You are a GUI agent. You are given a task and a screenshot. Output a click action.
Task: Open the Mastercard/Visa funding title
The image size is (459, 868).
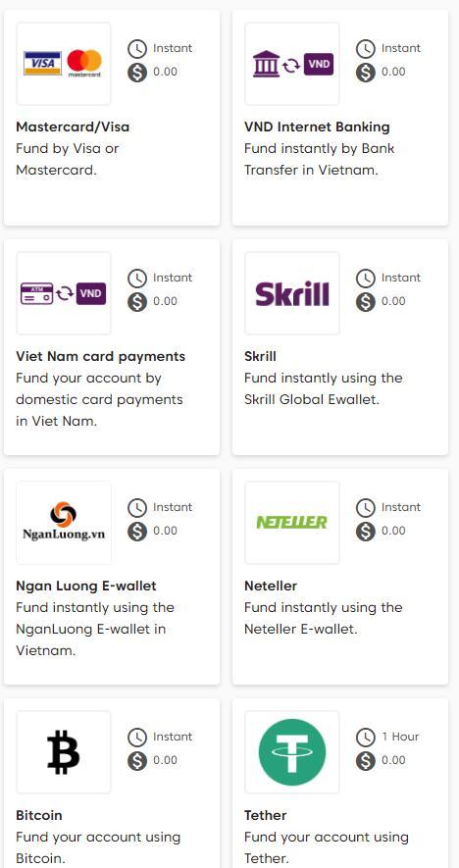pyautogui.click(x=73, y=127)
